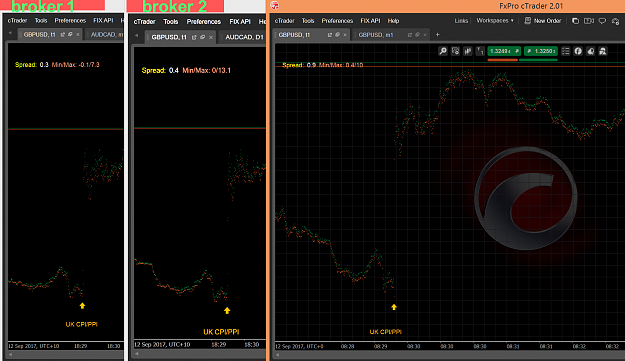Click the 1.3249 sell price button
Image resolution: width=625 pixels, height=361 pixels.
(x=504, y=51)
